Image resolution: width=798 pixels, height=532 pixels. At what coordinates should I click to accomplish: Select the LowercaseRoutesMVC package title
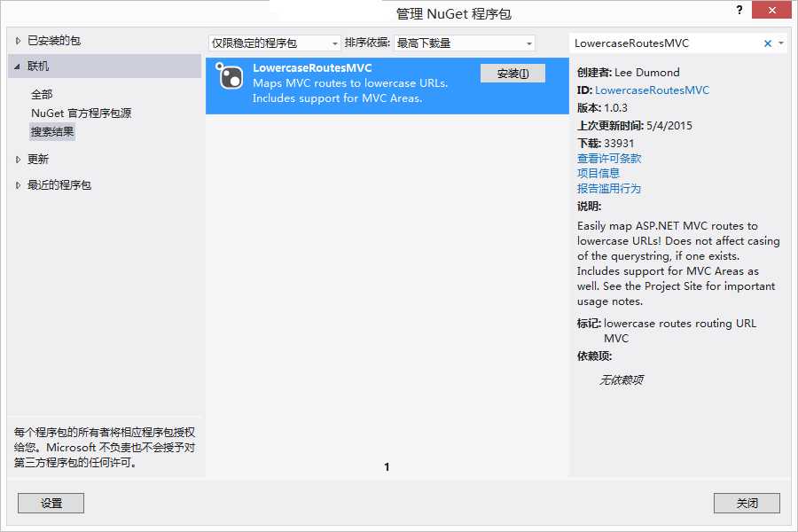[312, 67]
